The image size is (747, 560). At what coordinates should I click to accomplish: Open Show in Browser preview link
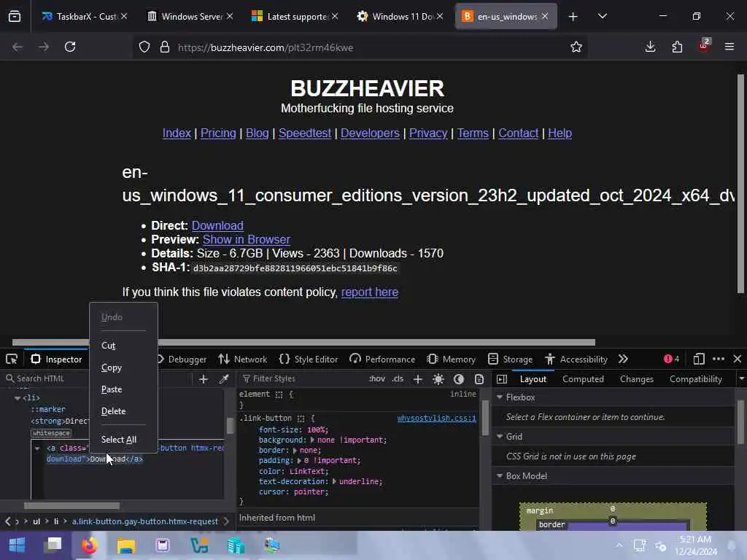point(247,239)
